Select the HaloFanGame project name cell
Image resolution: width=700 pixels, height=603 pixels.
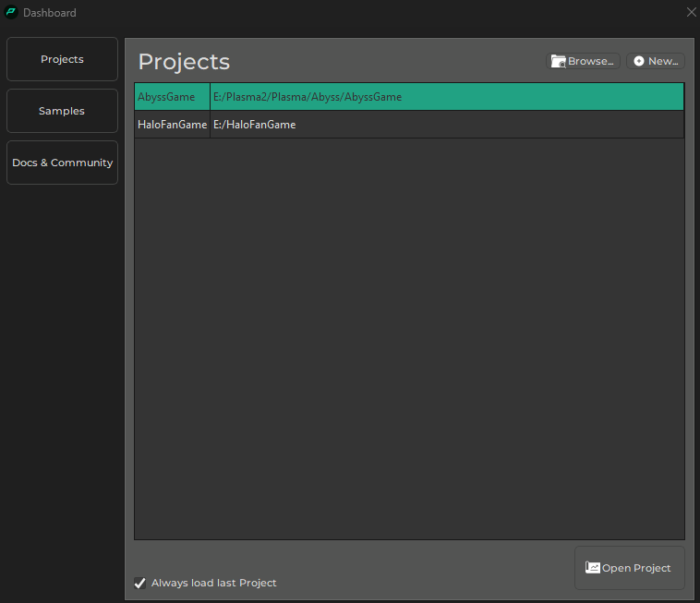click(x=172, y=125)
